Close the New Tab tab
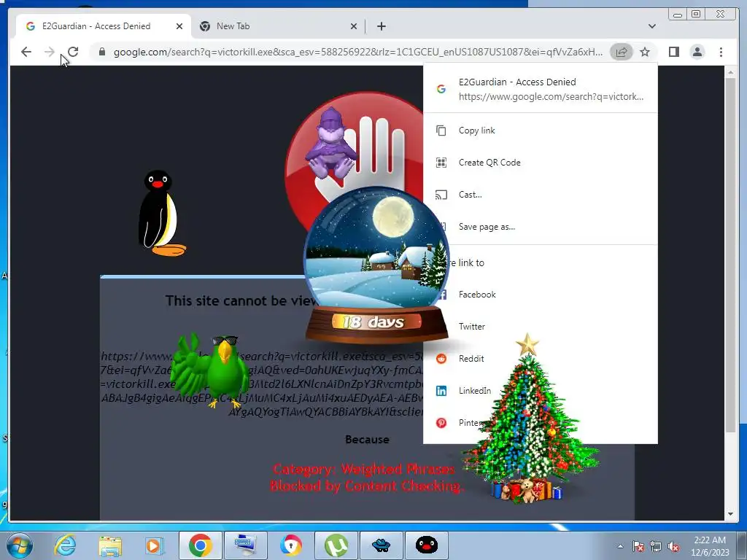Viewport: 747px width, 560px height. coord(354,26)
